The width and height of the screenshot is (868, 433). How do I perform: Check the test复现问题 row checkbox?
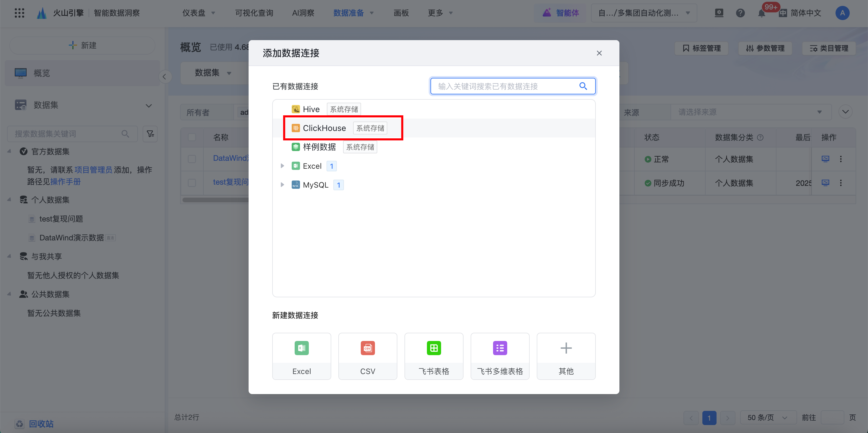pos(192,183)
